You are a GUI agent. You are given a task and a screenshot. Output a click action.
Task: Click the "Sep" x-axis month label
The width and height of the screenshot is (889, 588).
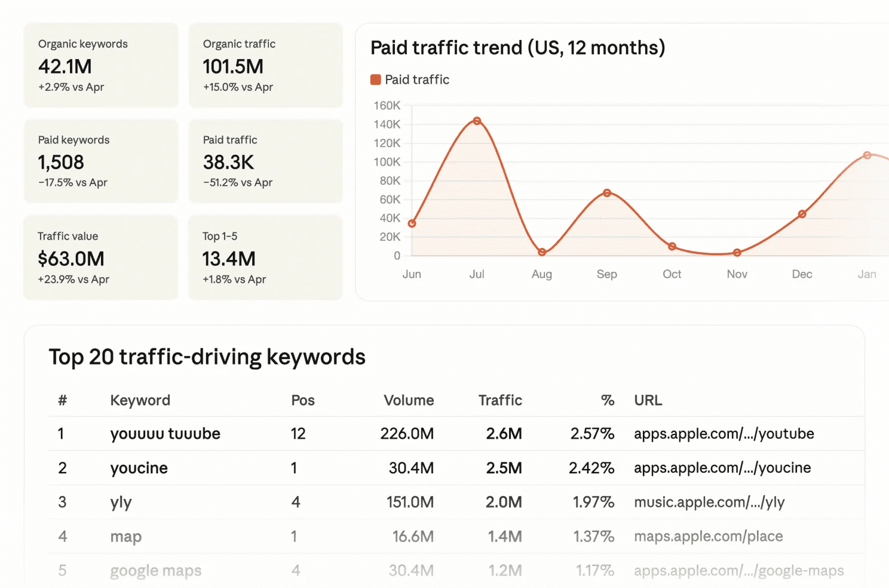pos(607,274)
